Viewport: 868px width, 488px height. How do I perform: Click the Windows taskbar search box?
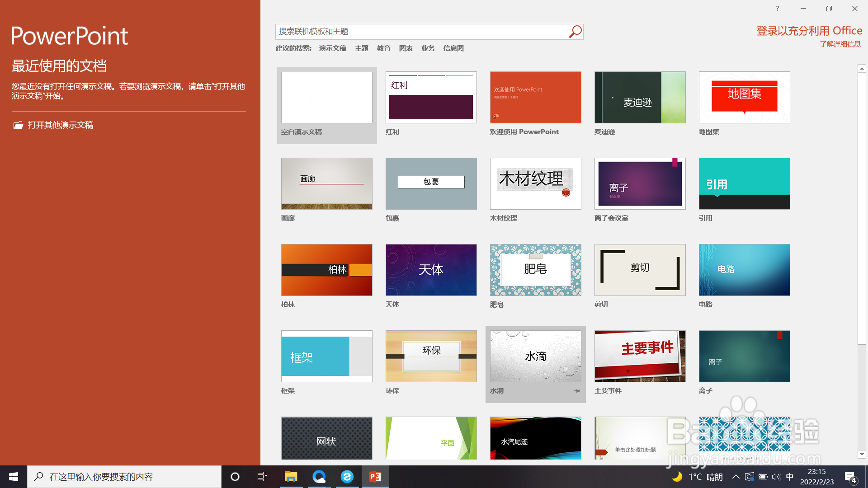coord(124,477)
